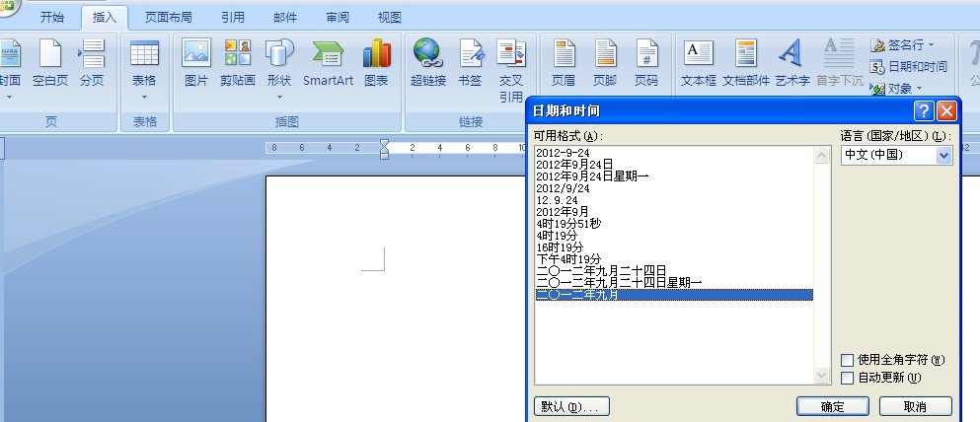Image resolution: width=980 pixels, height=422 pixels.
Task: Select format 2012年9月24日
Action: tap(674, 165)
